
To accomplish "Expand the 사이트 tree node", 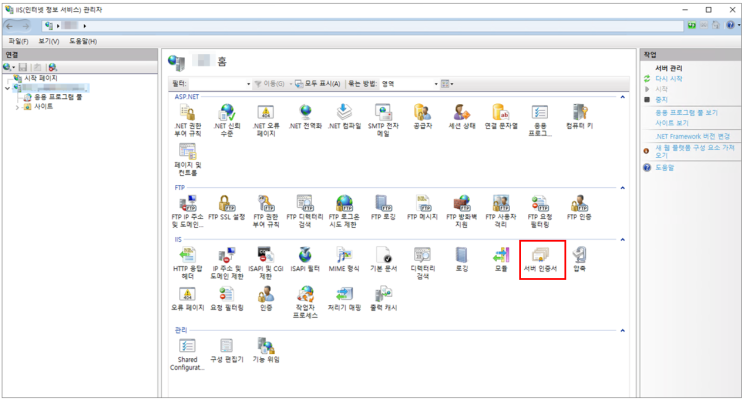I will pyautogui.click(x=17, y=107).
